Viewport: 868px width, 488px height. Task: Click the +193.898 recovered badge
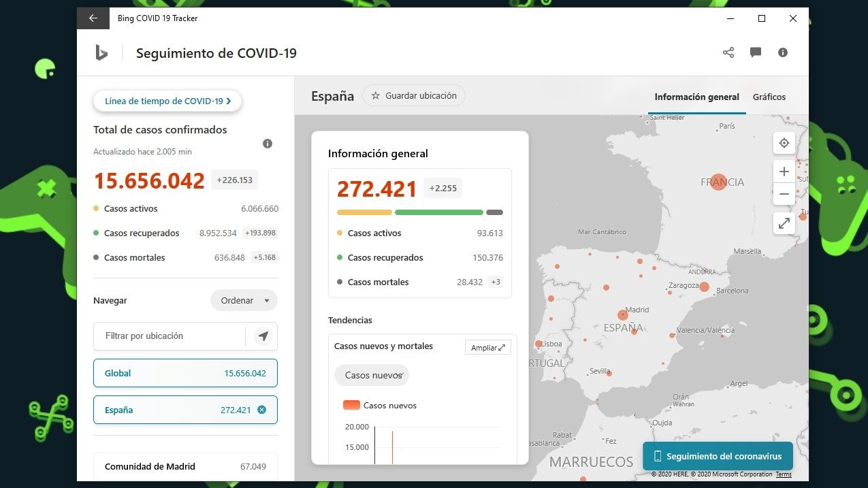(260, 233)
